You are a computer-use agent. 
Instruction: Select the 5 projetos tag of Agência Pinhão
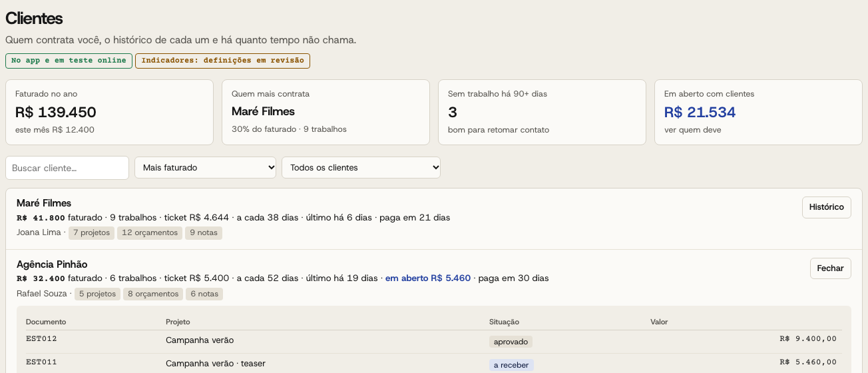click(97, 294)
